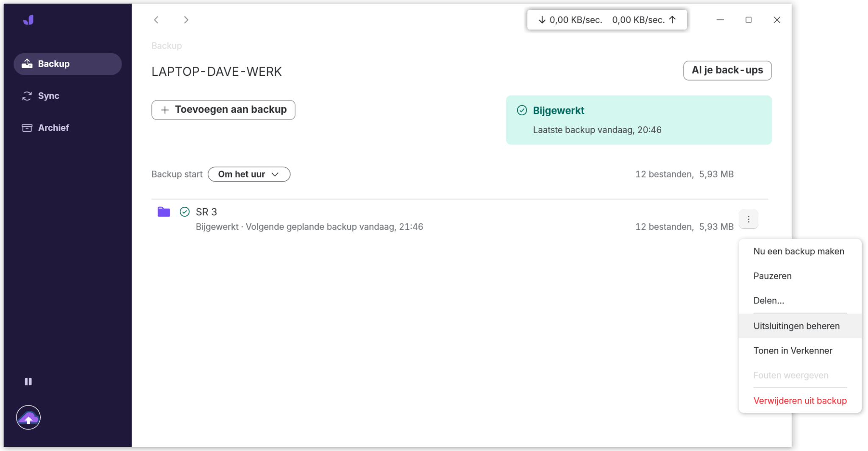Click Toevoegen aan backup button
Screen dimensions: 868x451
[223, 110]
